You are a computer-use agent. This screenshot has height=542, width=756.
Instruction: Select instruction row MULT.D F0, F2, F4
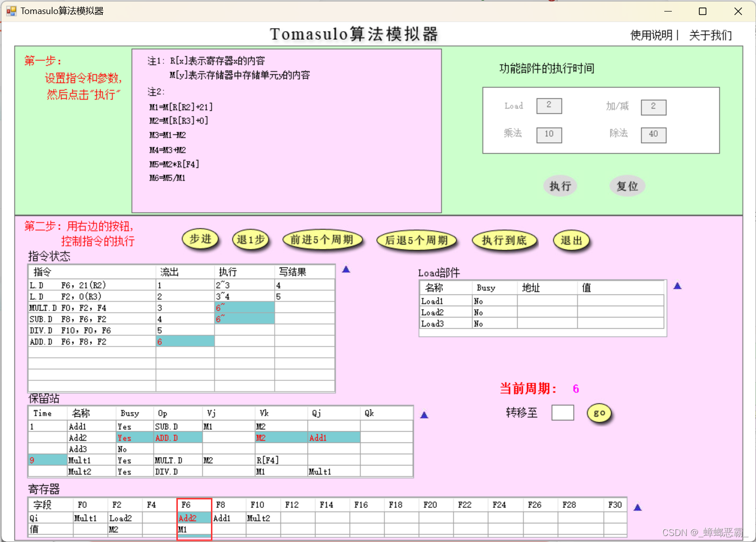coord(182,308)
